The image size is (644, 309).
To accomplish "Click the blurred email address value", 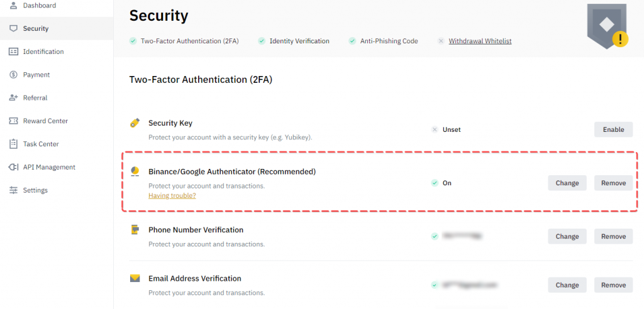I will click(471, 285).
